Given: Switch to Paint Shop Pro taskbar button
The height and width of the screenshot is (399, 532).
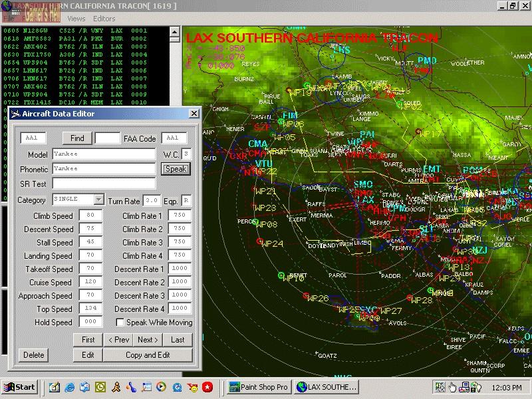Looking at the screenshot, I should tap(259, 387).
